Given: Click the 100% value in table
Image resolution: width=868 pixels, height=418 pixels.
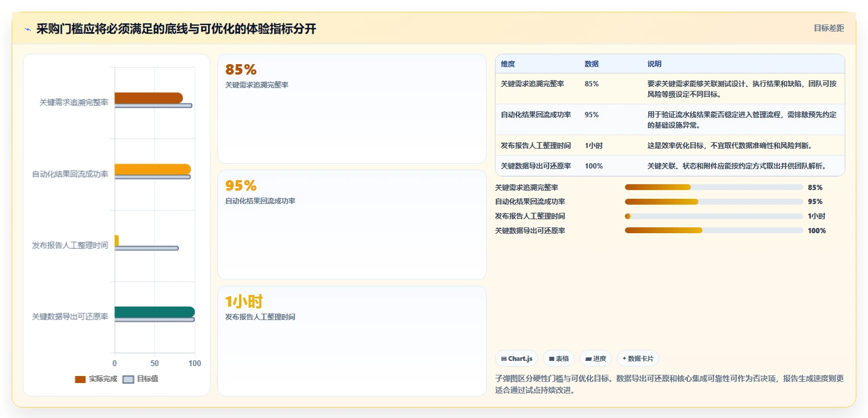Looking at the screenshot, I should coord(593,166).
